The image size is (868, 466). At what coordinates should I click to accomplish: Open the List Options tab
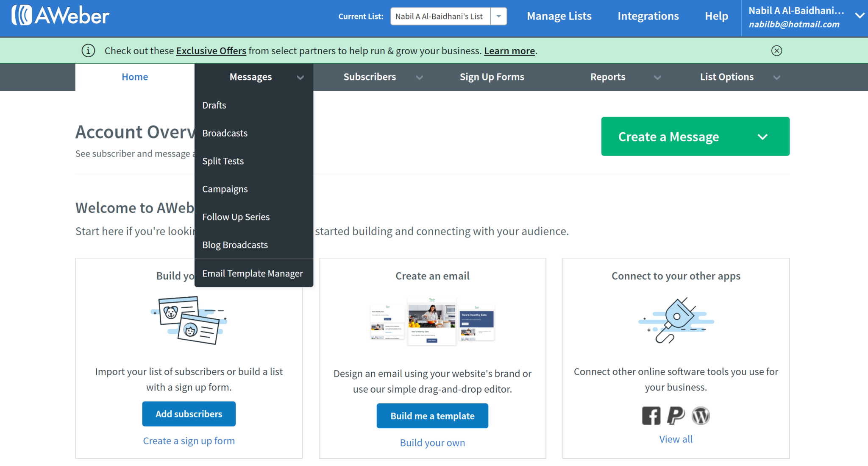[x=726, y=77]
